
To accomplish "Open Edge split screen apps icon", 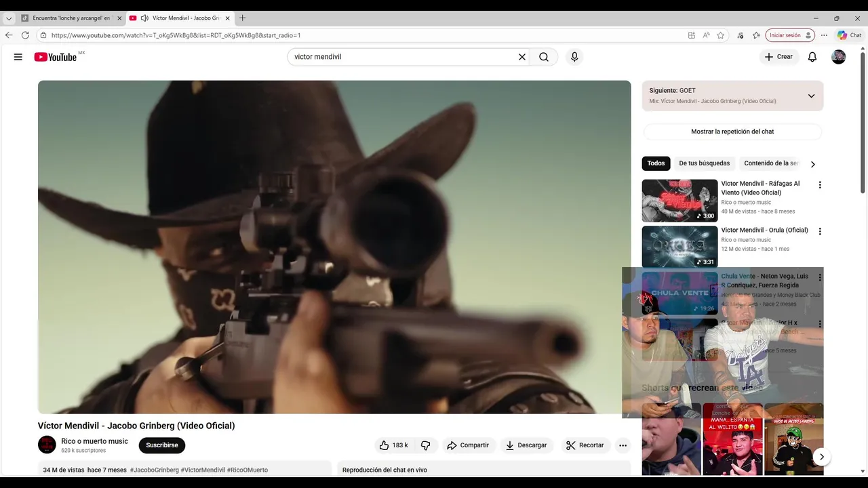I will 691,35.
